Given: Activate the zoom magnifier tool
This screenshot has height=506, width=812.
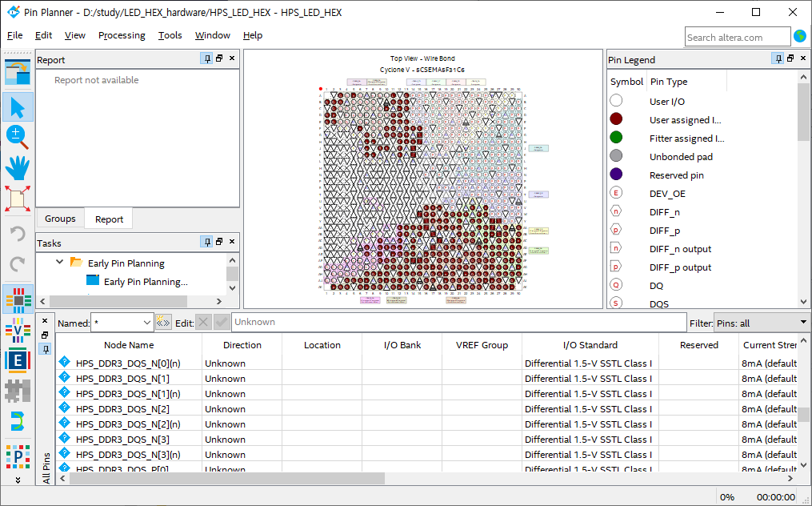Looking at the screenshot, I should [x=18, y=138].
